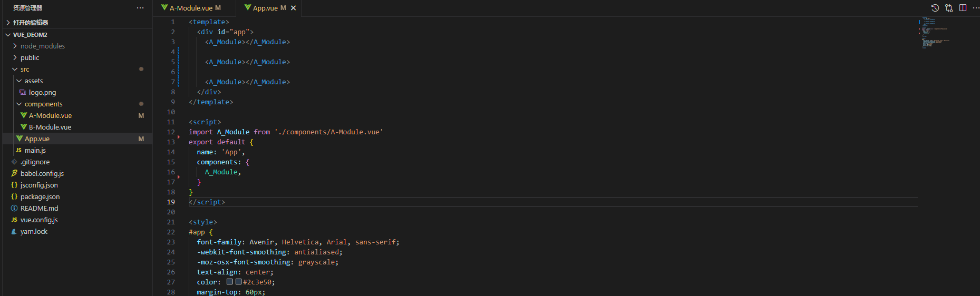Click the color swatch beside #2c3e50
Image resolution: width=980 pixels, height=296 pixels.
click(238, 282)
